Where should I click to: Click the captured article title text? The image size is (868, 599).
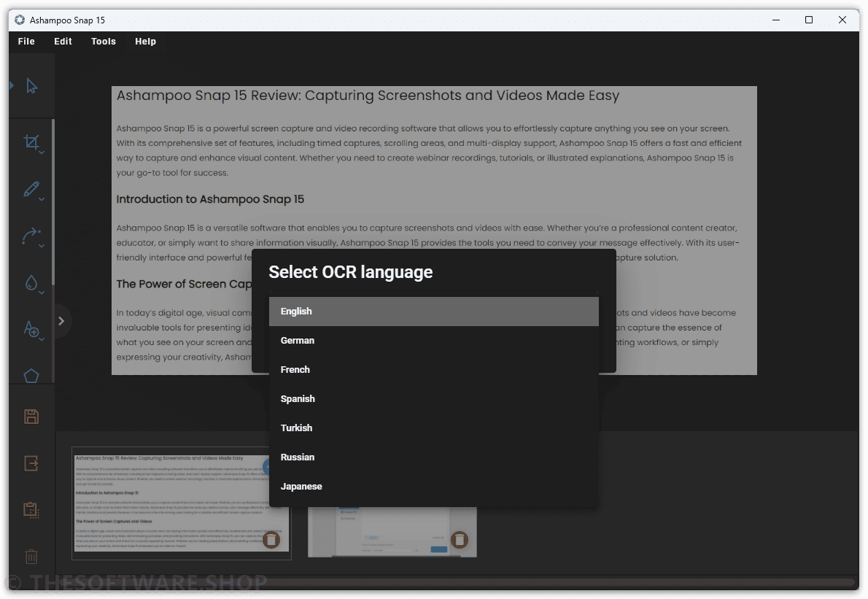pyautogui.click(x=368, y=96)
